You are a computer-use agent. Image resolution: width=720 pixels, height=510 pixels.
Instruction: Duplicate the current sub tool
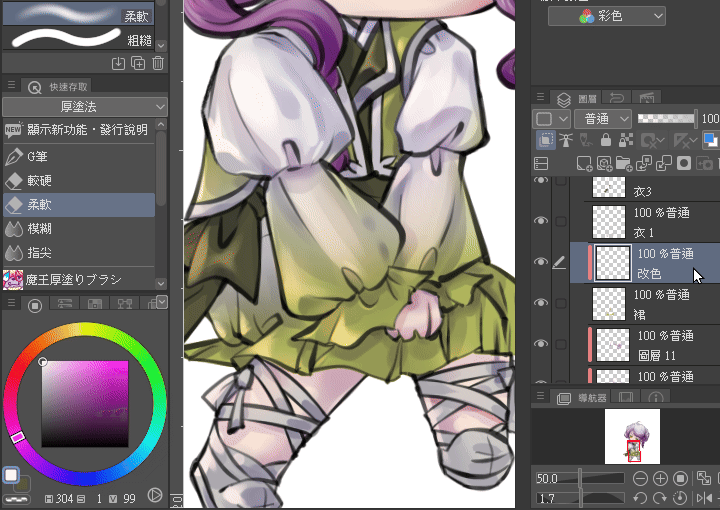pos(138,63)
